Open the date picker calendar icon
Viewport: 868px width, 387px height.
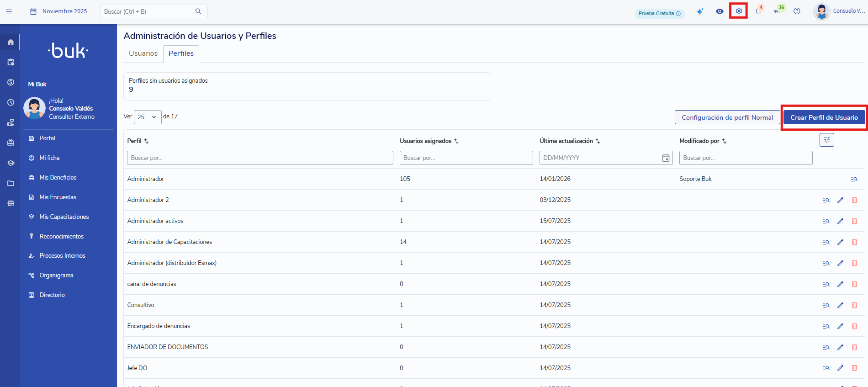coord(666,158)
